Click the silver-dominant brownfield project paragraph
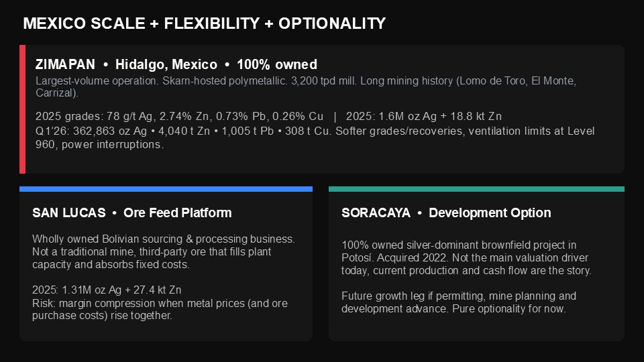644x362 pixels. pyautogui.click(x=466, y=257)
